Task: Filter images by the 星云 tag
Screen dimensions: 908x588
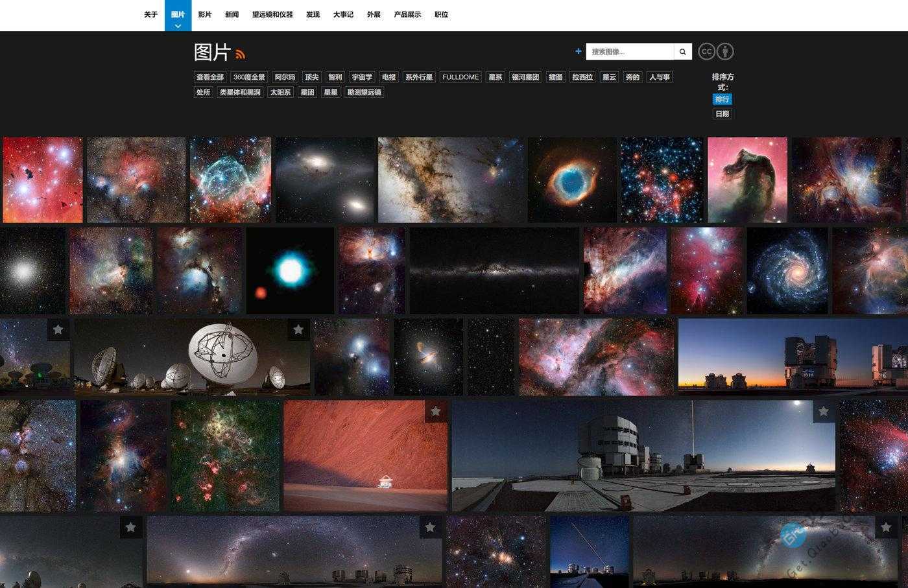Action: 608,76
